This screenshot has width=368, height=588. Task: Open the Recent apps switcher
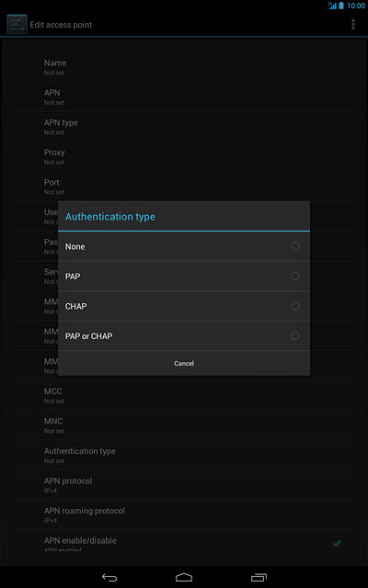259,578
